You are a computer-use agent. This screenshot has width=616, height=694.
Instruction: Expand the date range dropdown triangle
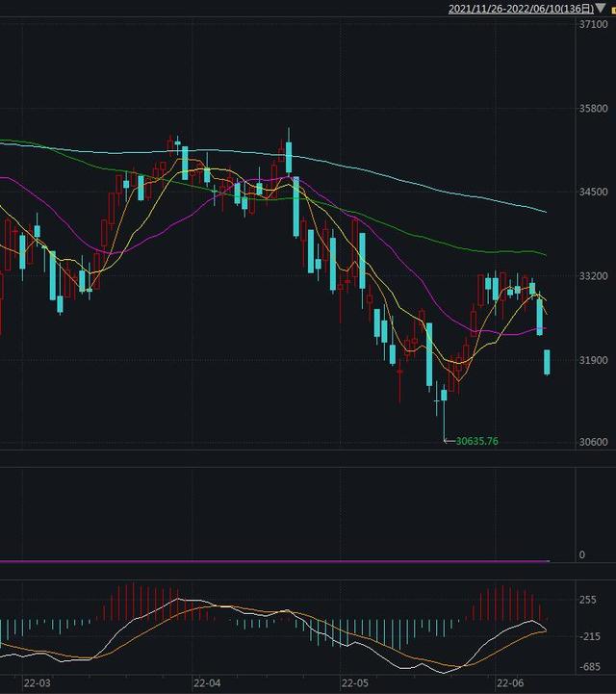600,8
